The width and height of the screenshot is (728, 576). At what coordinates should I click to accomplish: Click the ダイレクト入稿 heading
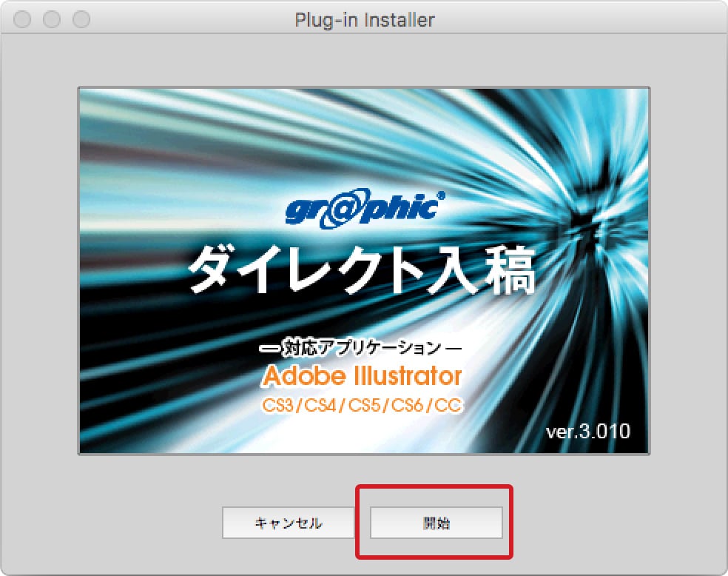point(361,272)
